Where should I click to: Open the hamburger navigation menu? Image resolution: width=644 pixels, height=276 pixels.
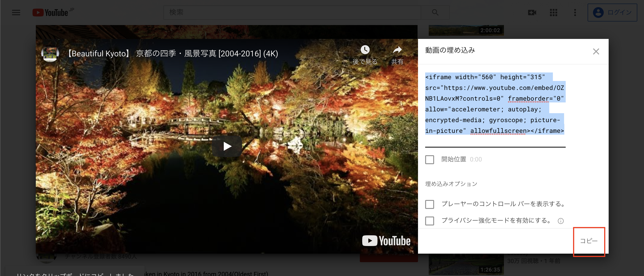(x=16, y=12)
